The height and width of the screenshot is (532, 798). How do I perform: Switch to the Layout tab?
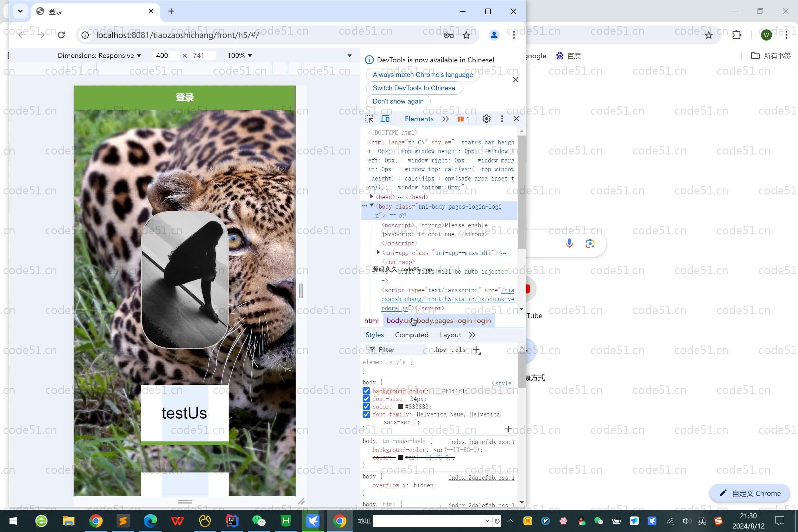450,335
